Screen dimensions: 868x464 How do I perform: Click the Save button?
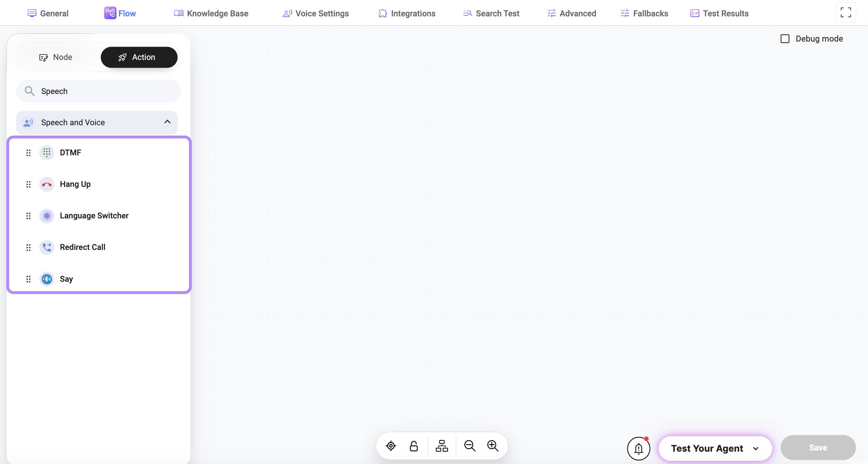point(818,447)
